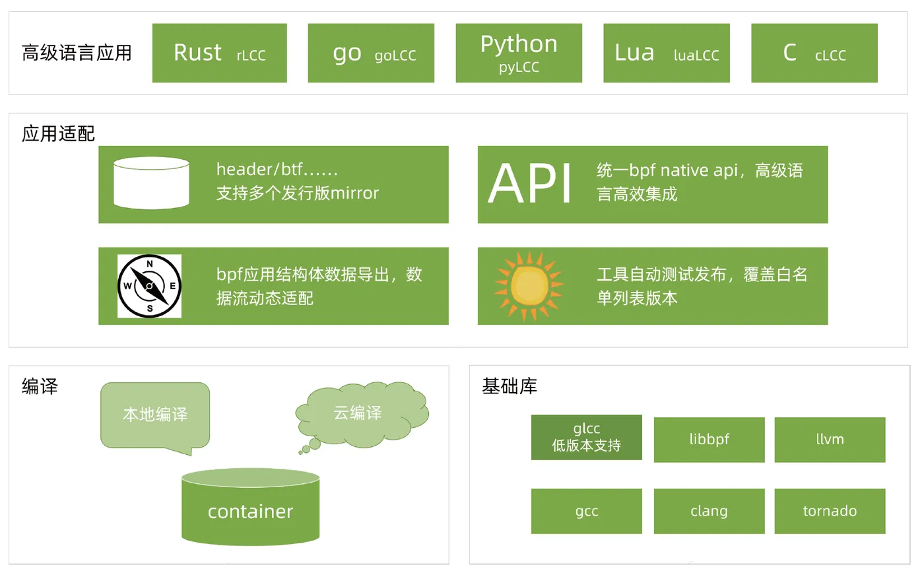
Task: Click the 高级语言应用 section label
Action: [x=77, y=53]
